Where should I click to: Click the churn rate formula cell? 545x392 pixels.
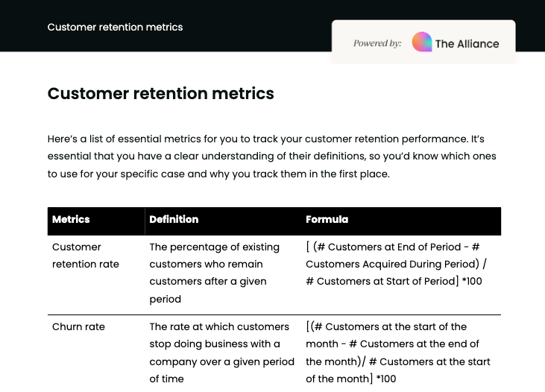[397, 353]
